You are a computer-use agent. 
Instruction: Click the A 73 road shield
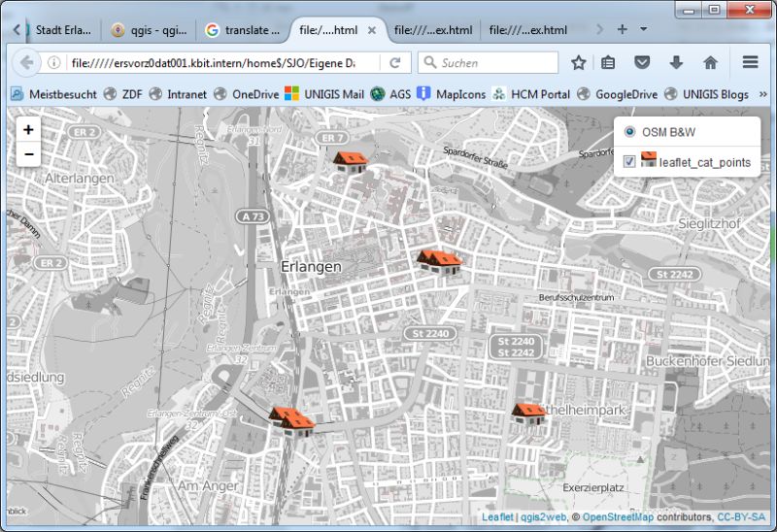coord(253,216)
